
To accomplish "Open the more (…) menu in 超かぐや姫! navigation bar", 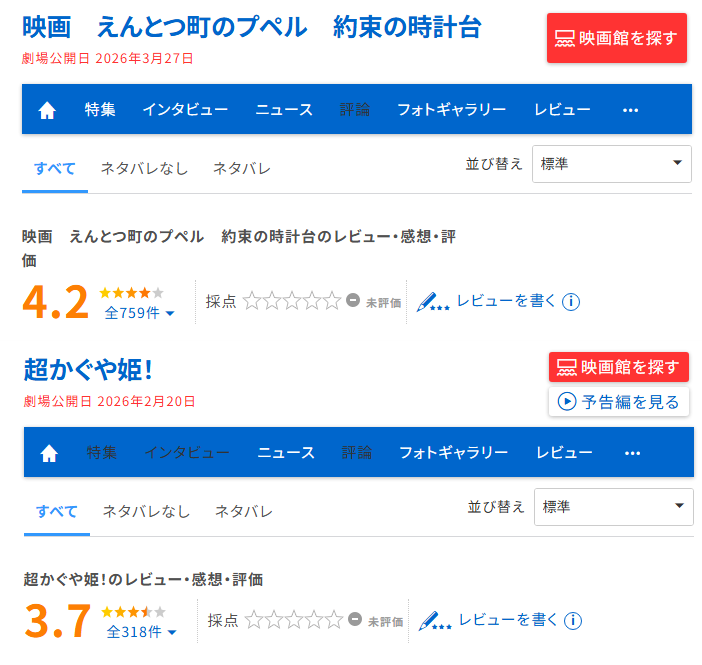I will tap(632, 453).
